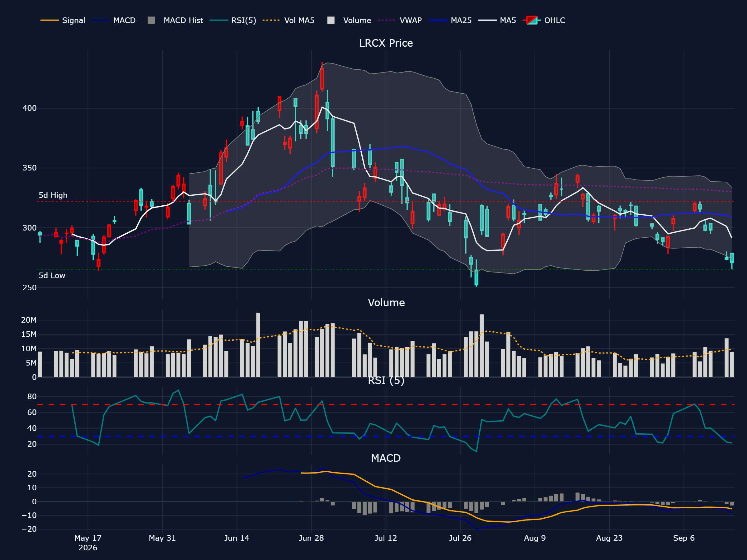Click the 5d Low annotation label
The height and width of the screenshot is (560, 747).
point(52,275)
